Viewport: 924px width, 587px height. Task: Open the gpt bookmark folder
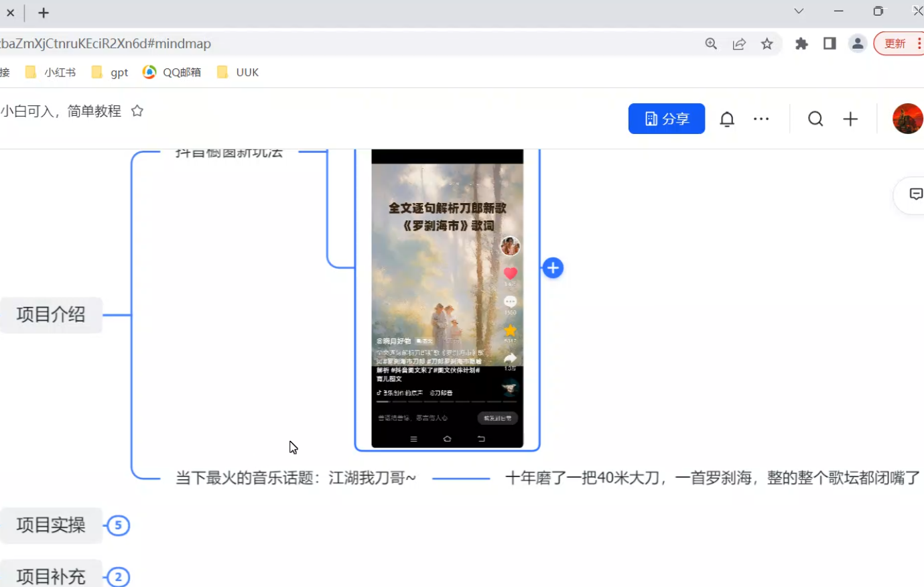pos(110,72)
